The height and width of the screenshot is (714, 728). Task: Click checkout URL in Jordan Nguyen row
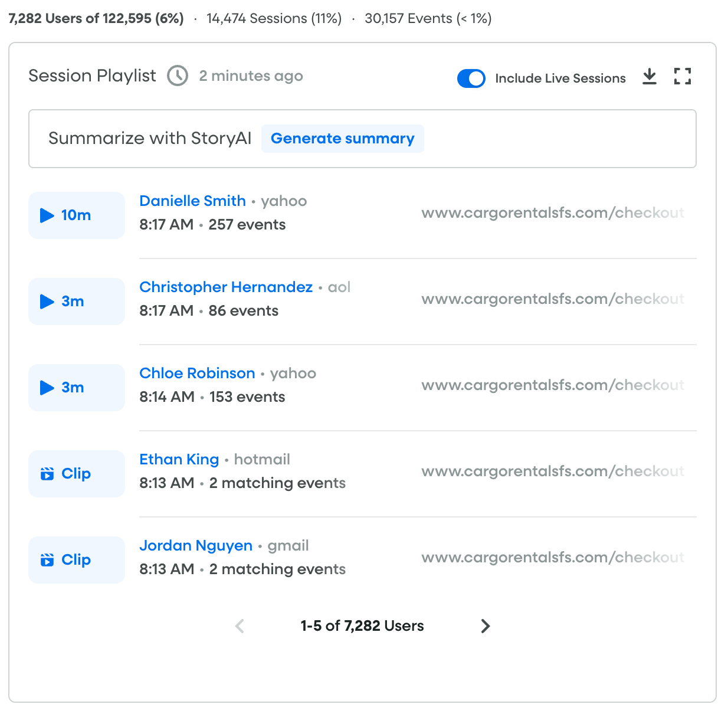[x=552, y=558]
